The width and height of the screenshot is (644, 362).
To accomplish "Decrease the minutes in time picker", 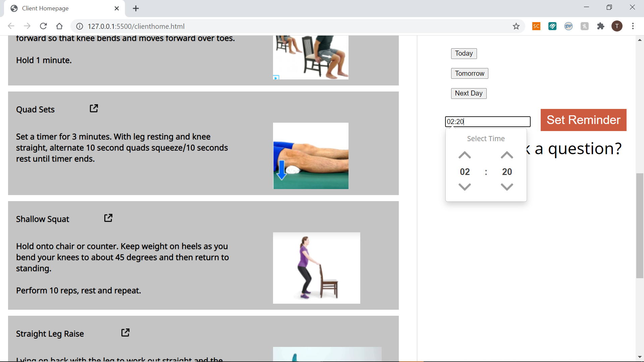I will [x=507, y=187].
